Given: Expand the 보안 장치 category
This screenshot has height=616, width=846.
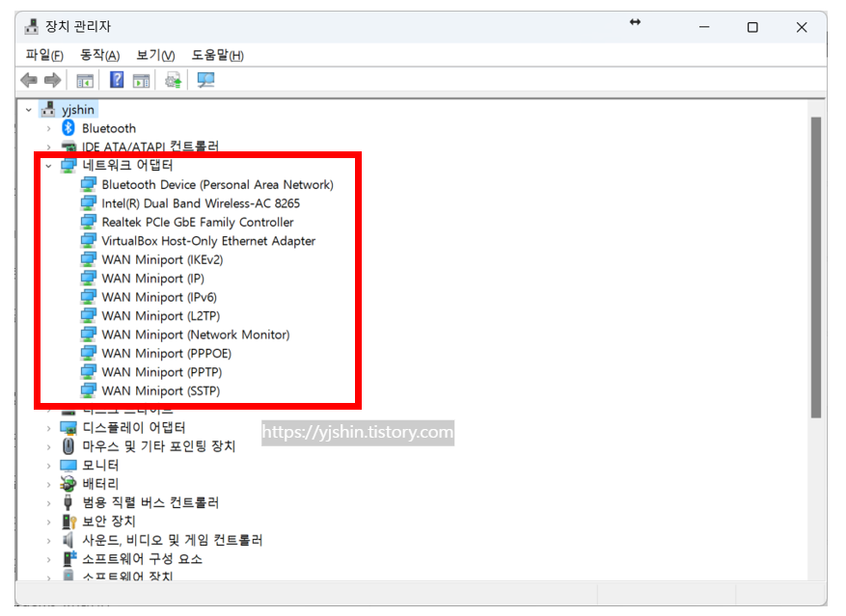Looking at the screenshot, I should 48,522.
